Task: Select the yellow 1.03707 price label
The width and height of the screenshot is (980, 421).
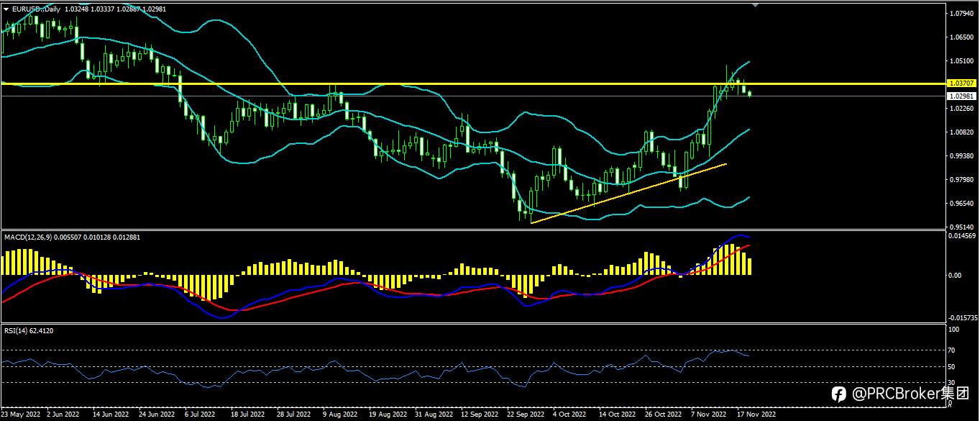Action: pos(962,83)
